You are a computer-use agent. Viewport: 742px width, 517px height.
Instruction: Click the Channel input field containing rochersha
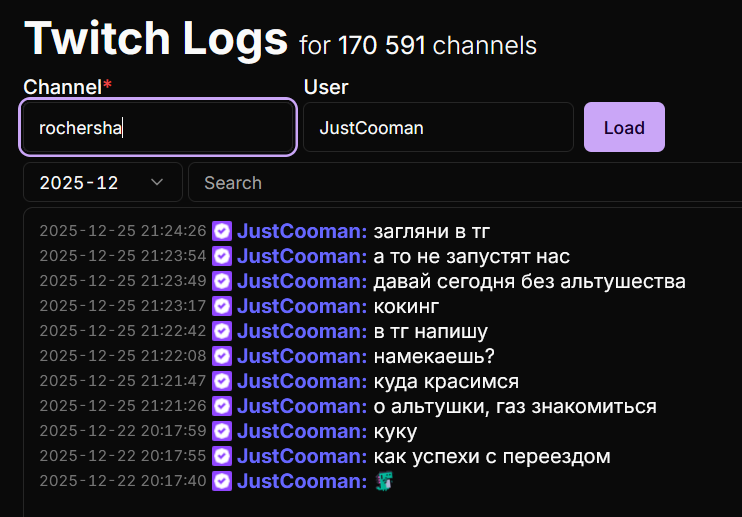click(x=158, y=127)
